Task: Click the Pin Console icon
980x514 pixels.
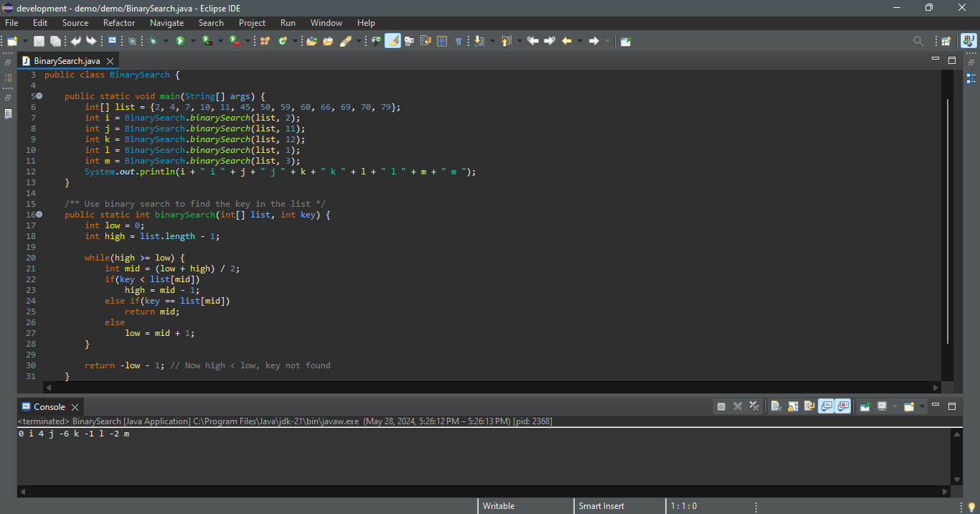Action: click(864, 406)
